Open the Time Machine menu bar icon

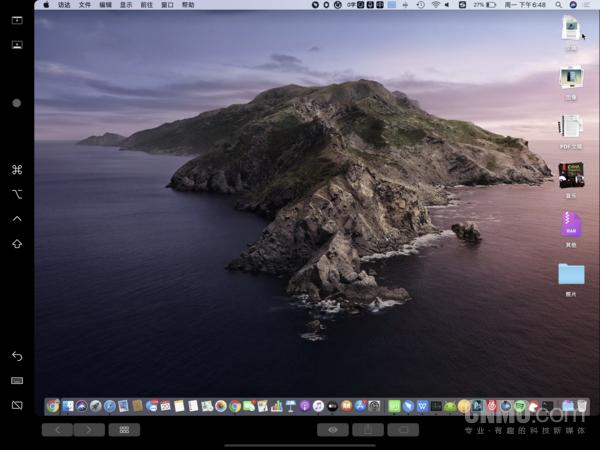coord(421,5)
